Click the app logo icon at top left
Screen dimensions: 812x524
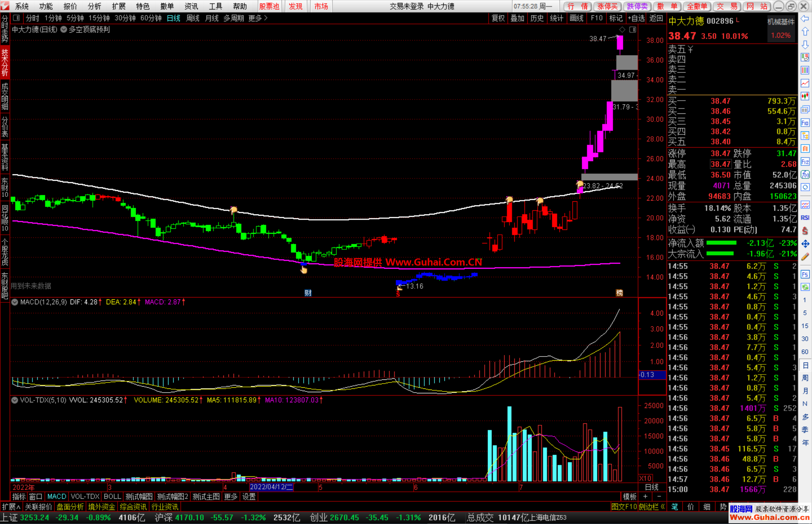click(5, 6)
